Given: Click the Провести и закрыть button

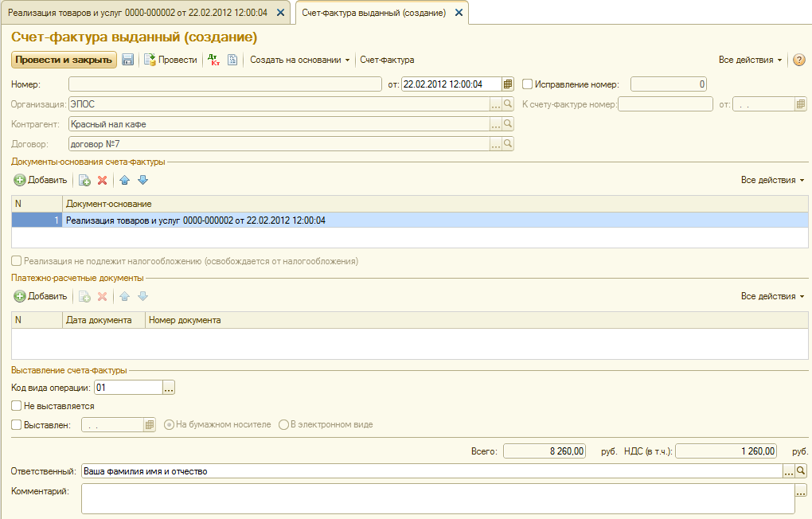Looking at the screenshot, I should pyautogui.click(x=64, y=60).
